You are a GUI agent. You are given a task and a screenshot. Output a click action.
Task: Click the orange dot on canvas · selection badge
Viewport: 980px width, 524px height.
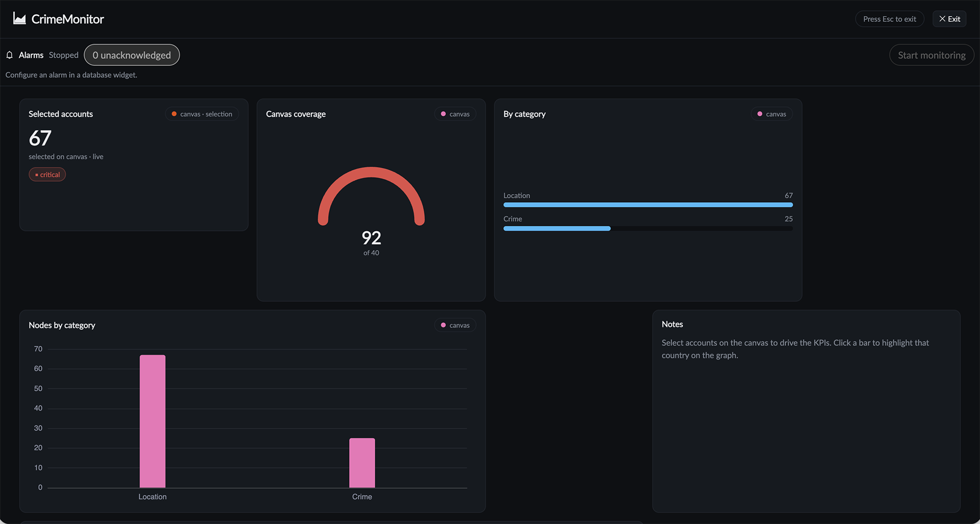174,114
